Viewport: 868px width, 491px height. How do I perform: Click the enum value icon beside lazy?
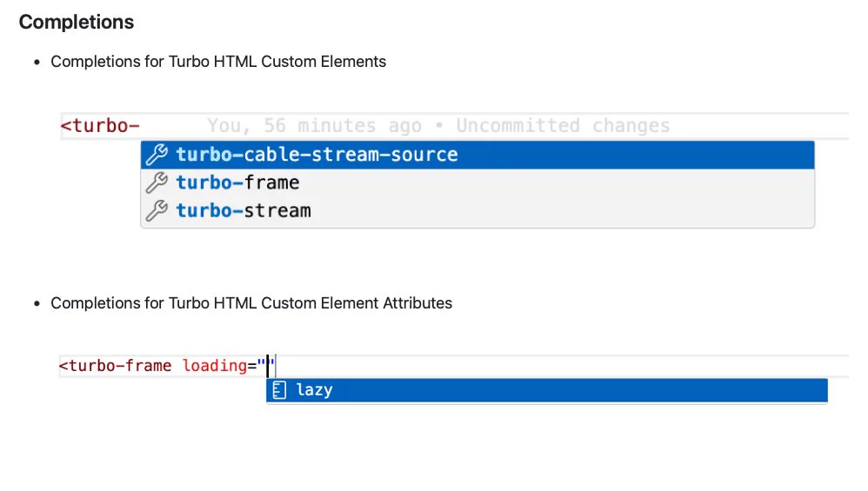click(x=279, y=390)
